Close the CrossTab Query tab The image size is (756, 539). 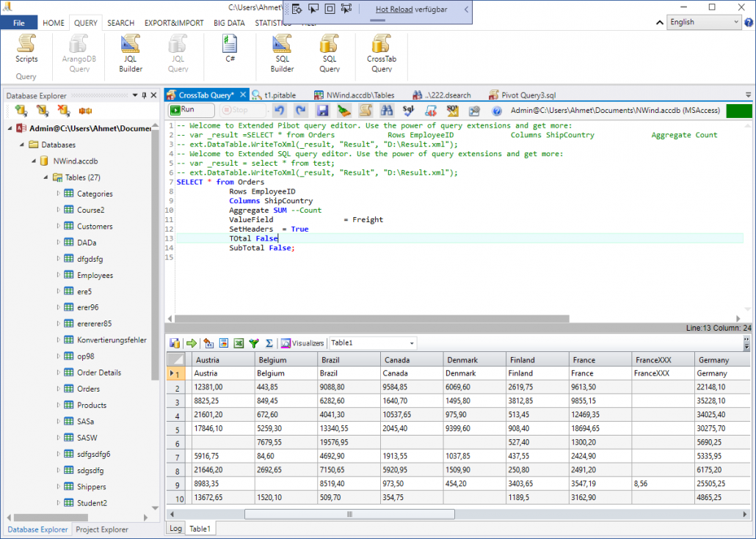click(x=243, y=95)
